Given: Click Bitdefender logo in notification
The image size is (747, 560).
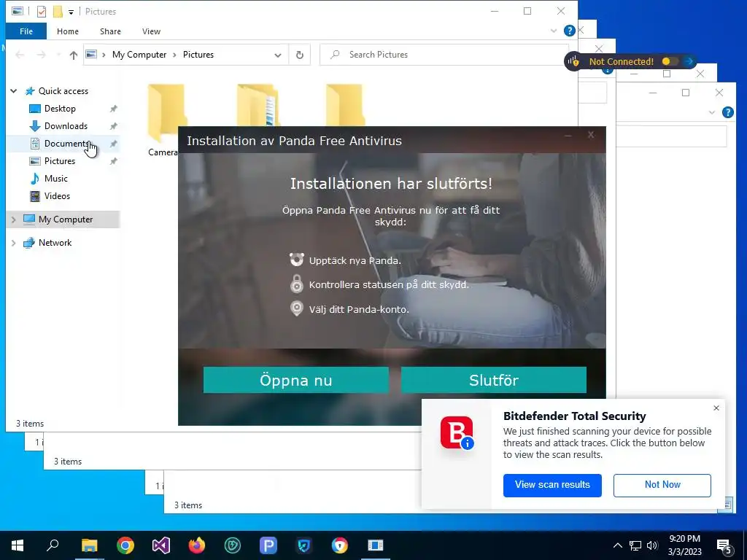Looking at the screenshot, I should coord(457,433).
